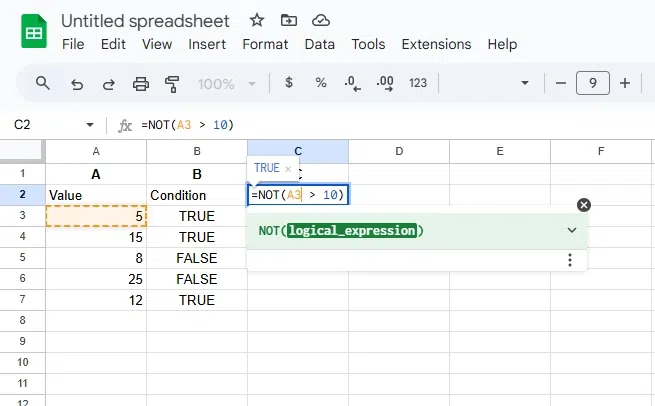Image resolution: width=655 pixels, height=406 pixels.
Task: Print the spreadsheet using printer icon
Action: click(141, 83)
